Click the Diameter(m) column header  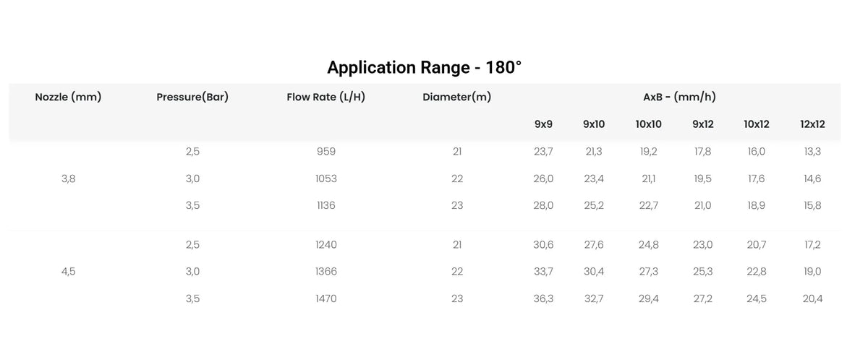point(456,97)
